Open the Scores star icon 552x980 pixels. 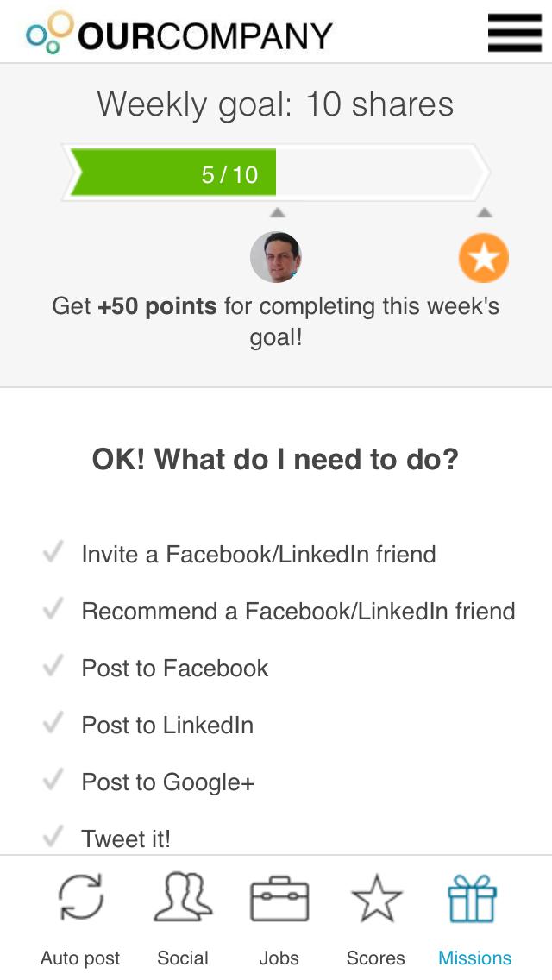[376, 899]
